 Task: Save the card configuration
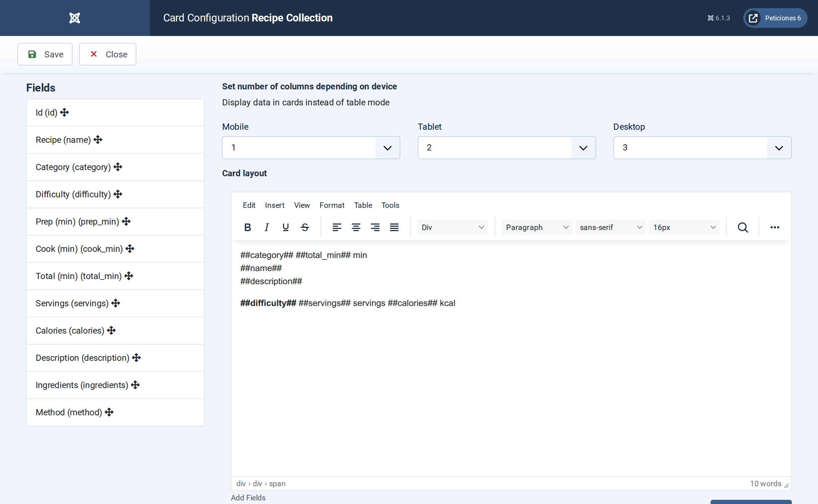(45, 54)
